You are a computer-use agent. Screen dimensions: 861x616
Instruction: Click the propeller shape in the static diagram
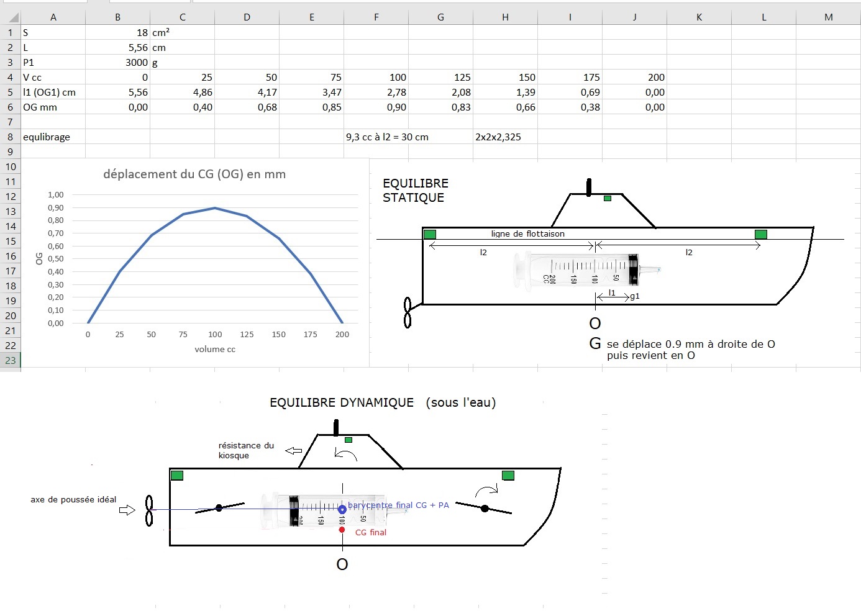point(408,312)
